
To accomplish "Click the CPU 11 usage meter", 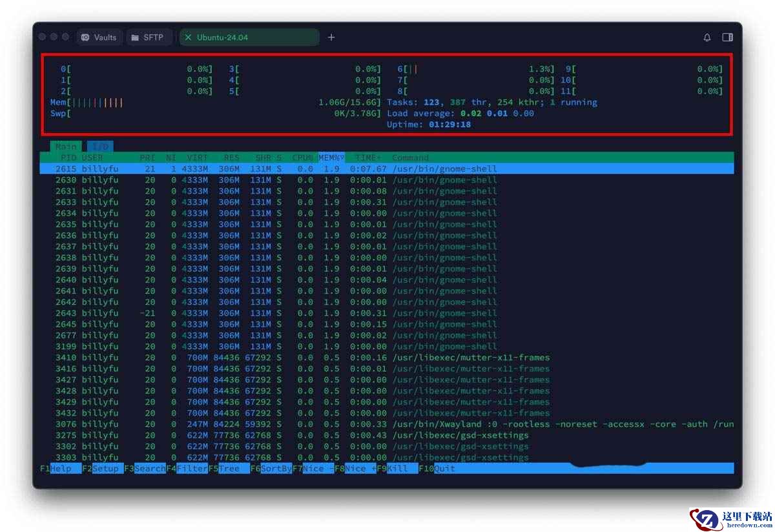I will pyautogui.click(x=641, y=91).
